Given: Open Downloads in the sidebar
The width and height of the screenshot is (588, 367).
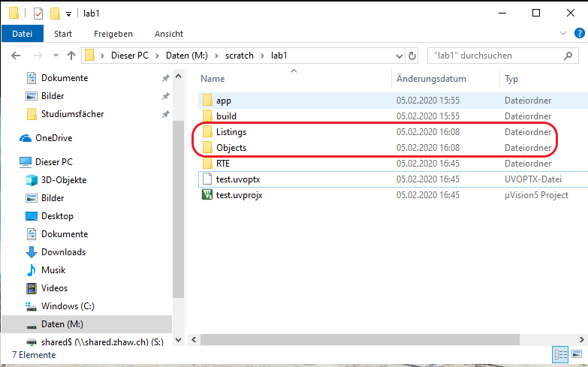Looking at the screenshot, I should pyautogui.click(x=63, y=252).
